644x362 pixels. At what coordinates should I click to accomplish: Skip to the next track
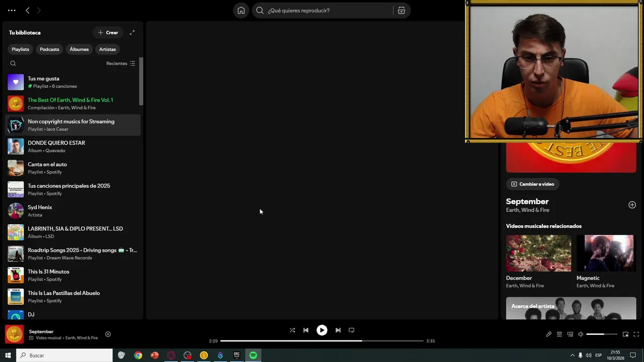(x=338, y=330)
